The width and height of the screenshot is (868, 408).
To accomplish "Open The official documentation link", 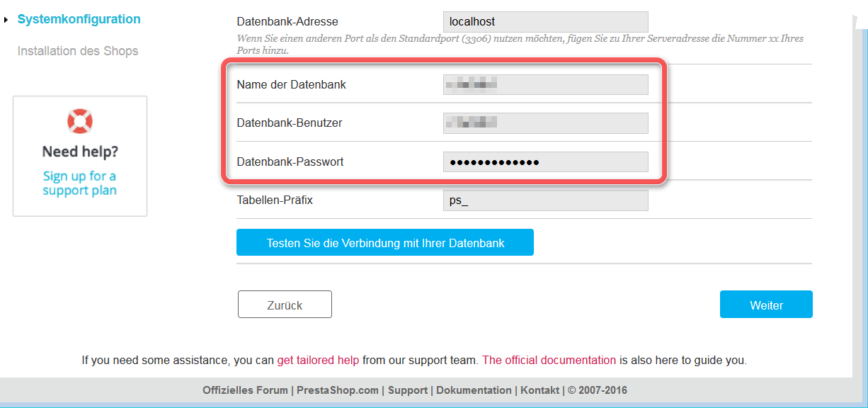I will [x=549, y=360].
